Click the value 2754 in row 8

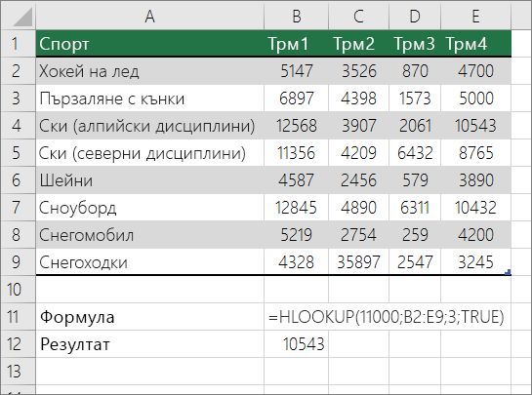click(358, 235)
